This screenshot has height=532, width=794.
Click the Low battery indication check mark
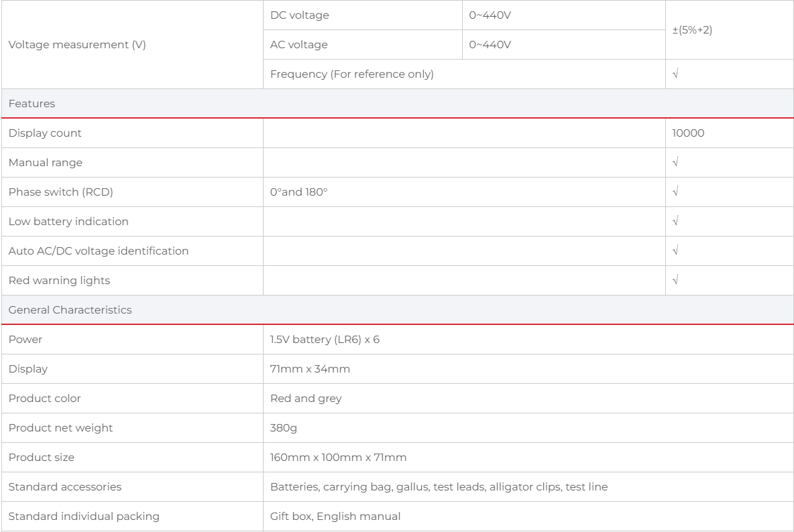tap(675, 222)
